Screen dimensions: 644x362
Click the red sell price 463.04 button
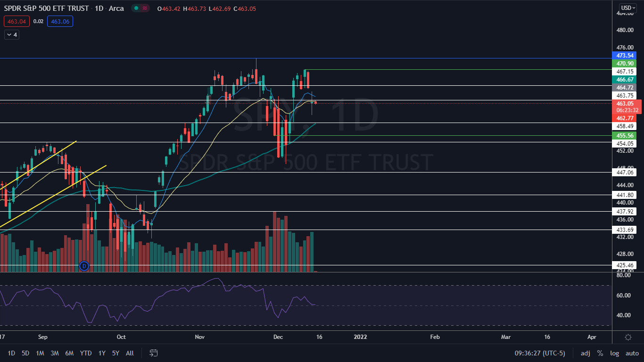click(17, 21)
